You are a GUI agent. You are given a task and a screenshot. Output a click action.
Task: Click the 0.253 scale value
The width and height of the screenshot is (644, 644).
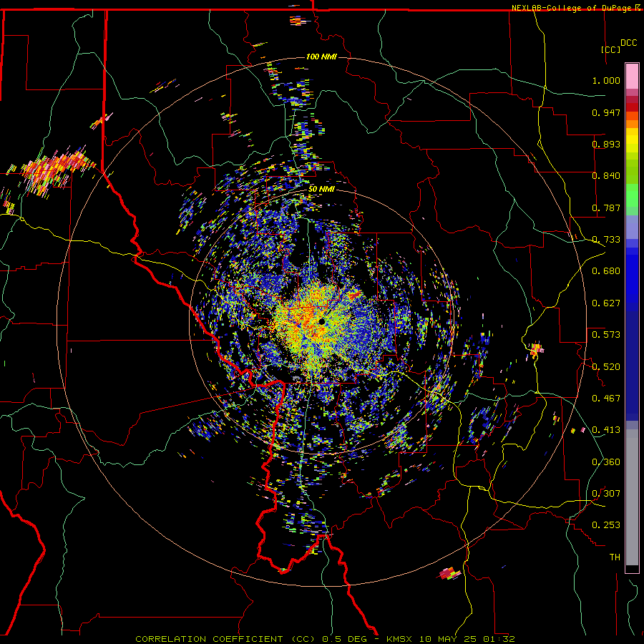click(x=606, y=525)
